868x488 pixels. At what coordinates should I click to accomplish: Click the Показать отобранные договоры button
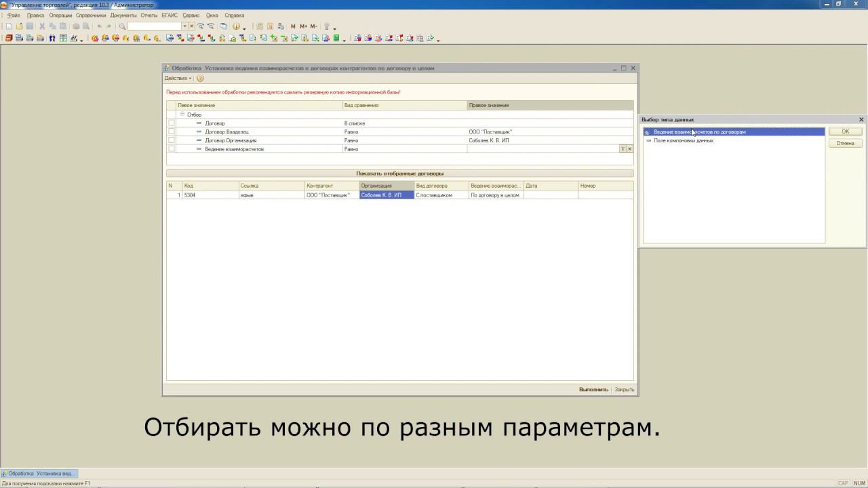[400, 174]
